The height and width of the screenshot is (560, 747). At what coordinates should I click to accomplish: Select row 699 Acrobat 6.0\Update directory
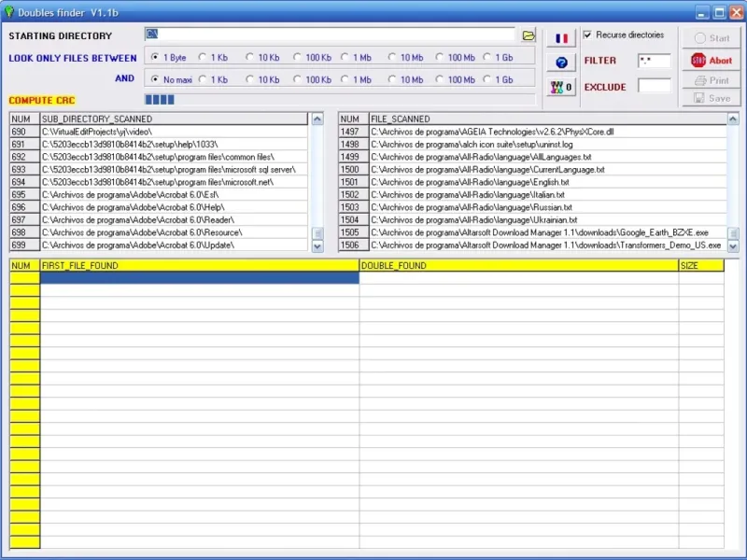159,245
